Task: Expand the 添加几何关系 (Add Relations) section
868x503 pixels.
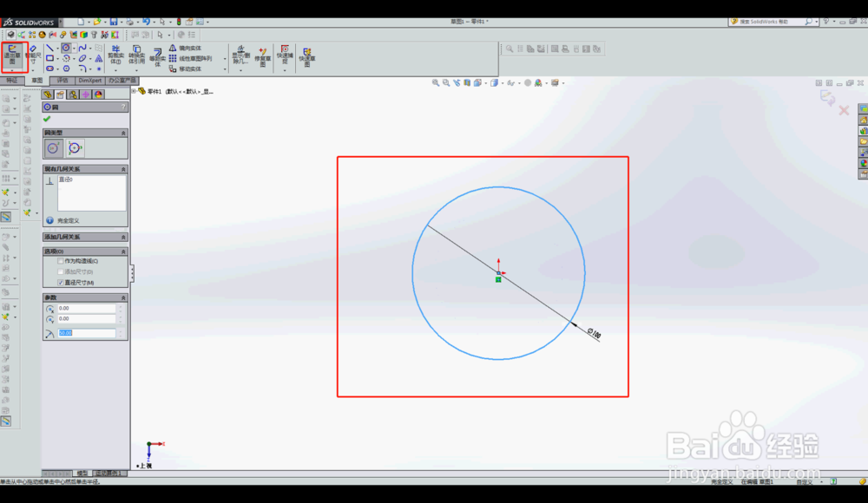Action: tap(123, 238)
